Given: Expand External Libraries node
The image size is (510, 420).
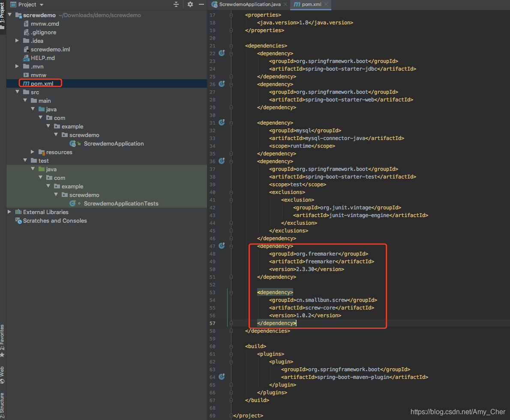Looking at the screenshot, I should [x=9, y=212].
